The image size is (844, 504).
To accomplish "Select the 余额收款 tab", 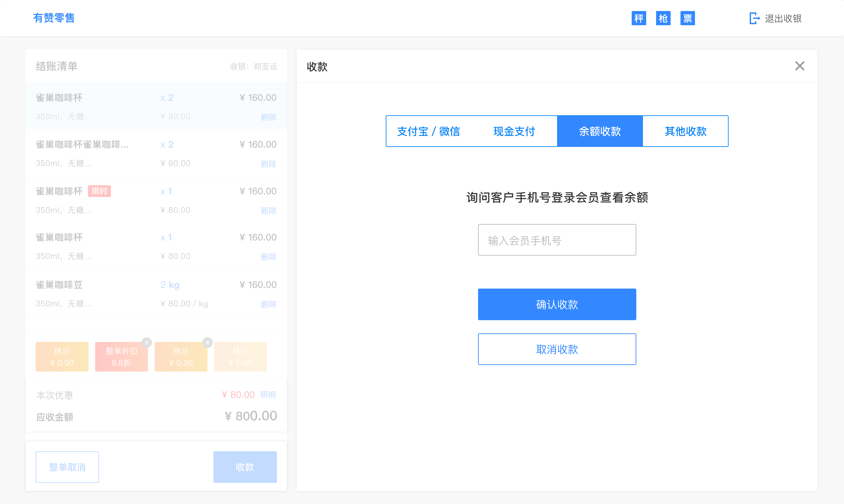I will (600, 131).
